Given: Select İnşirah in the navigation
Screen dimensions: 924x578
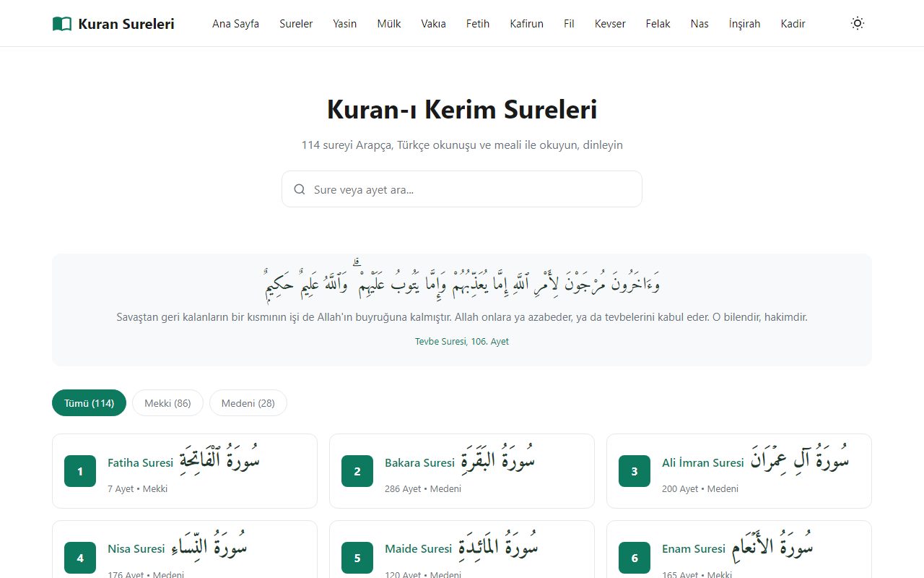Looking at the screenshot, I should (x=745, y=24).
